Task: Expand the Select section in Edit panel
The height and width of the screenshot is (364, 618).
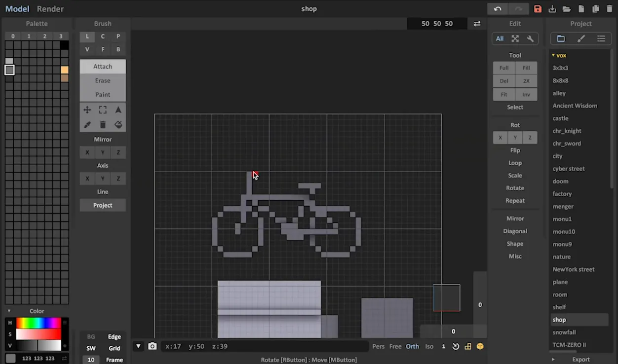Action: (515, 107)
